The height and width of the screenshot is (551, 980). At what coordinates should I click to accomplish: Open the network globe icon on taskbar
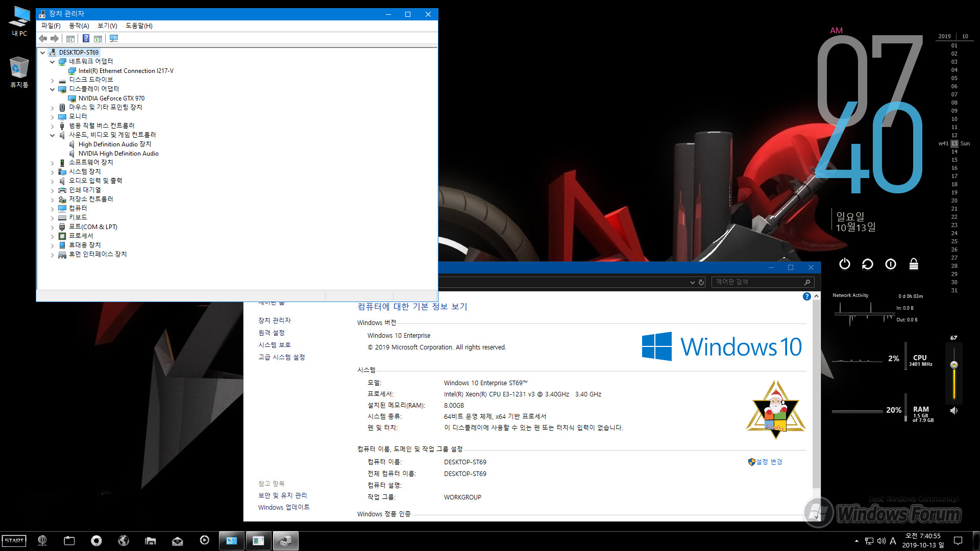[42, 541]
